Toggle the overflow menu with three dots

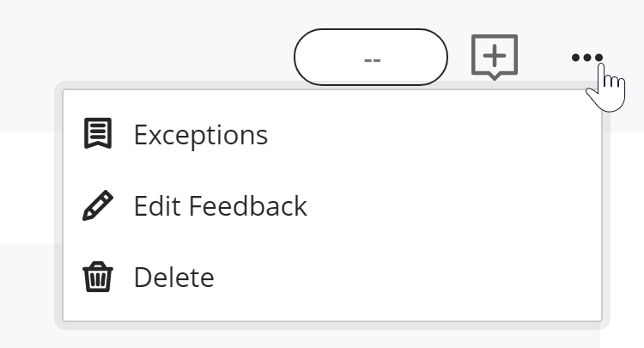point(586,58)
